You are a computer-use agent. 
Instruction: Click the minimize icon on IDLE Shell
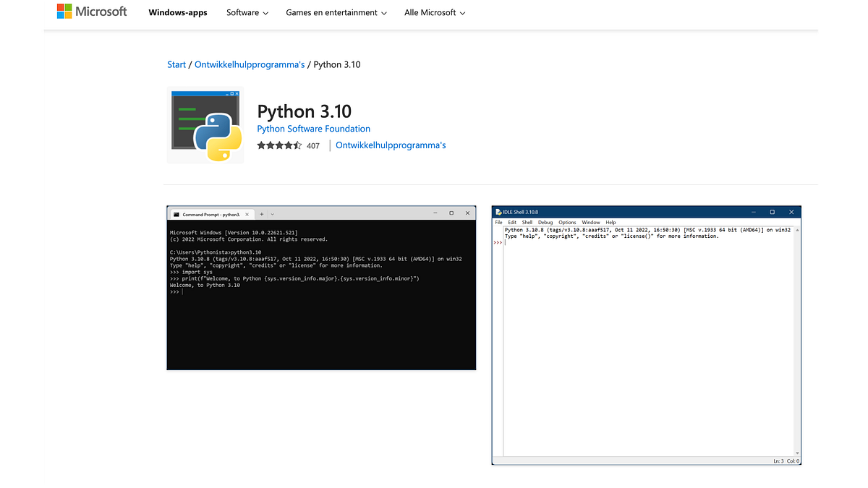click(x=752, y=212)
